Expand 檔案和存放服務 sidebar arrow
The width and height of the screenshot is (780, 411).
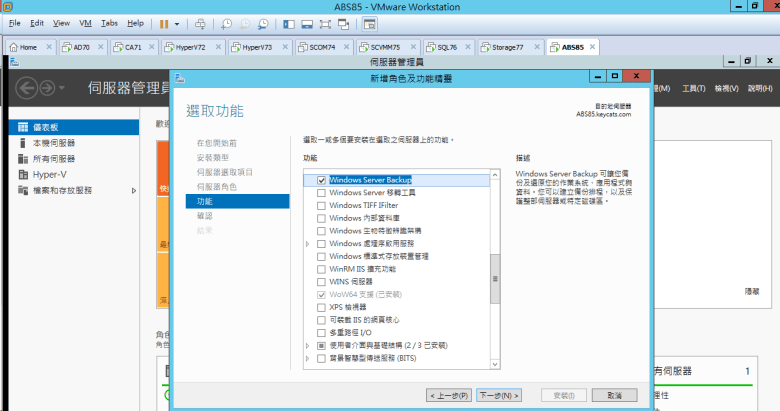(135, 190)
